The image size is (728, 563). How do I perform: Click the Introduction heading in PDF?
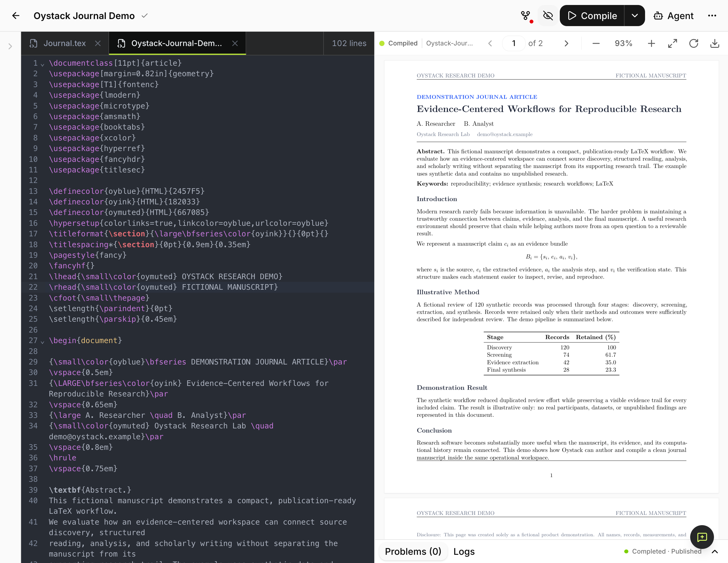point(437,199)
